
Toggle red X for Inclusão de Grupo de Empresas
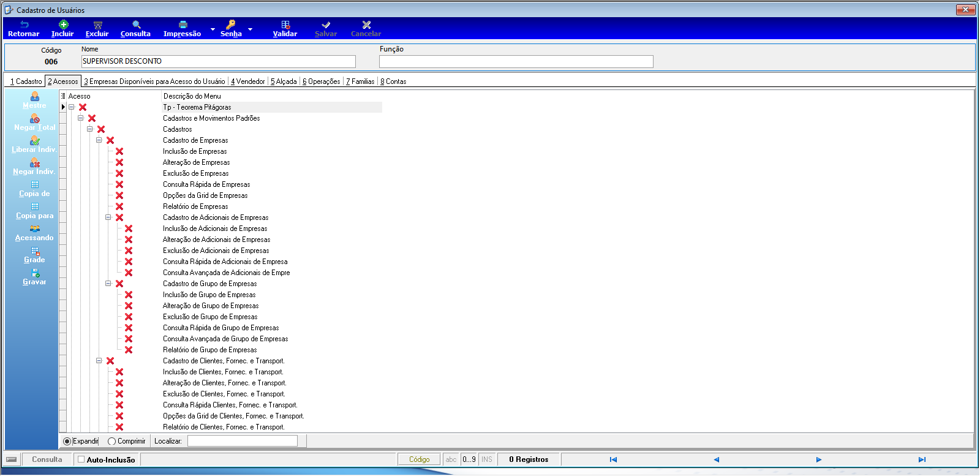[x=129, y=295]
